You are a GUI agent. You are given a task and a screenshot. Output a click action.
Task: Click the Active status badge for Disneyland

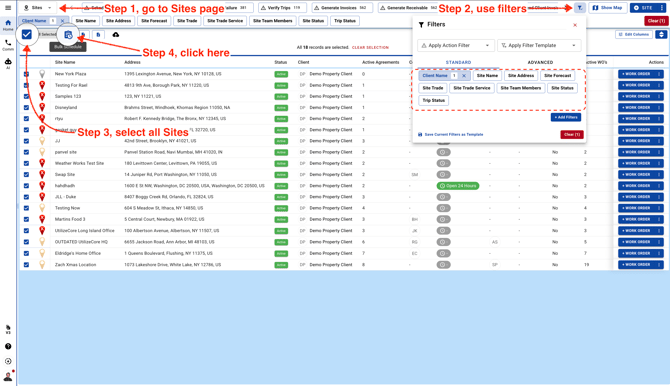[x=281, y=108]
